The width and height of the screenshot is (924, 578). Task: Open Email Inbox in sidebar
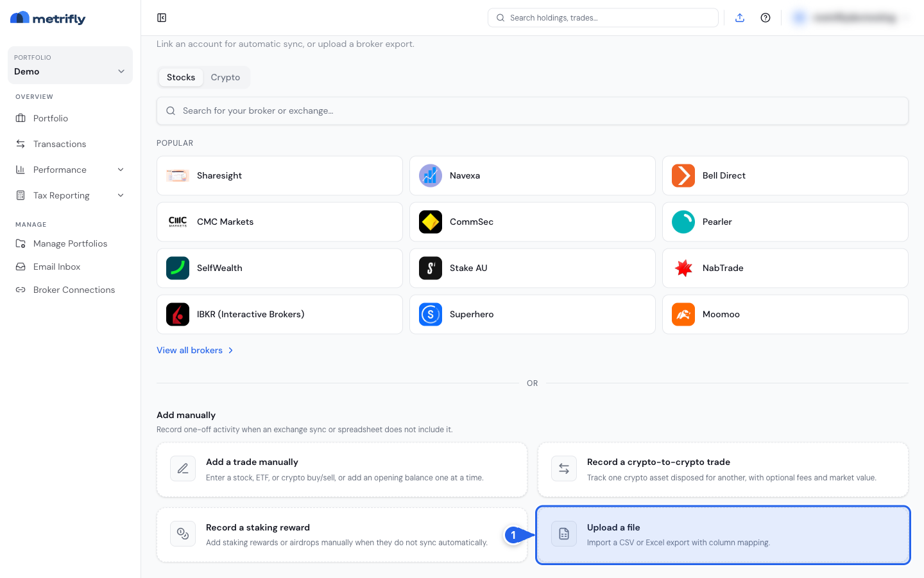(x=57, y=267)
